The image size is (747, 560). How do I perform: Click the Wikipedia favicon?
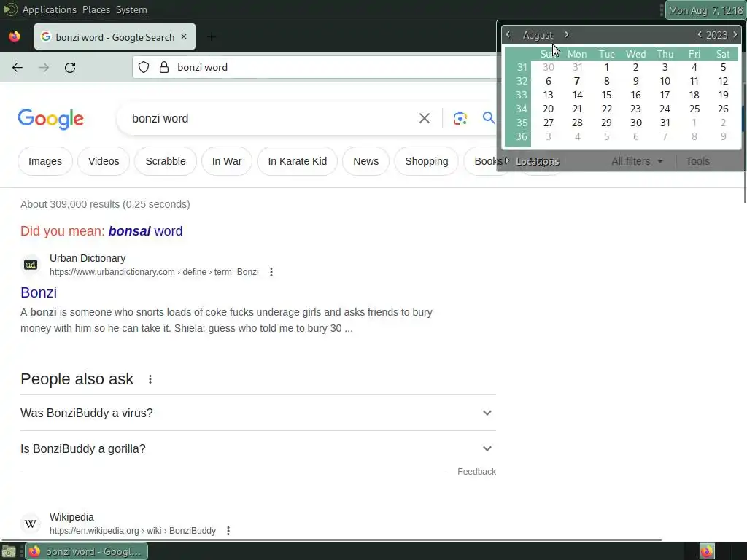click(31, 524)
